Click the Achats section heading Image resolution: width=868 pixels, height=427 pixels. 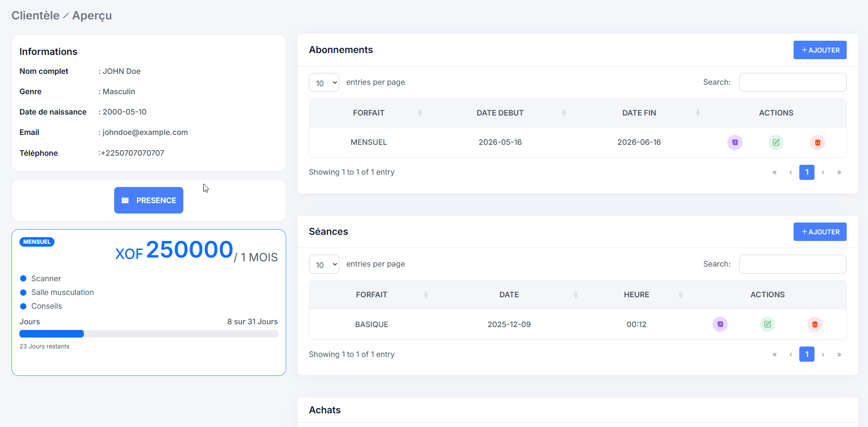point(325,410)
